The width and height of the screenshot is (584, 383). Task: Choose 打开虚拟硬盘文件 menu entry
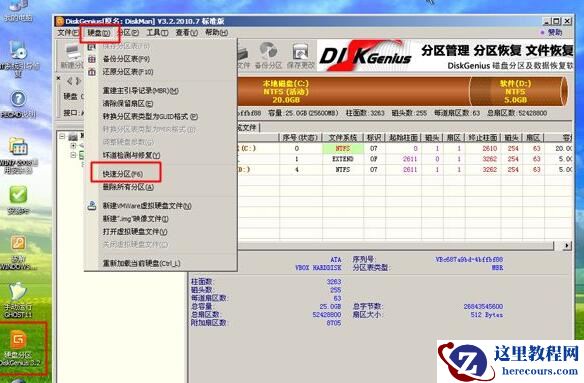pos(135,231)
